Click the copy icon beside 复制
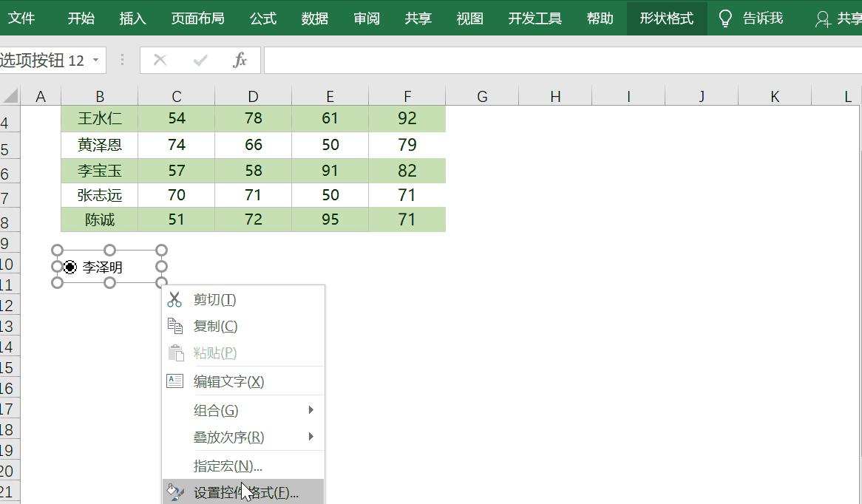The width and height of the screenshot is (862, 504). tap(174, 325)
